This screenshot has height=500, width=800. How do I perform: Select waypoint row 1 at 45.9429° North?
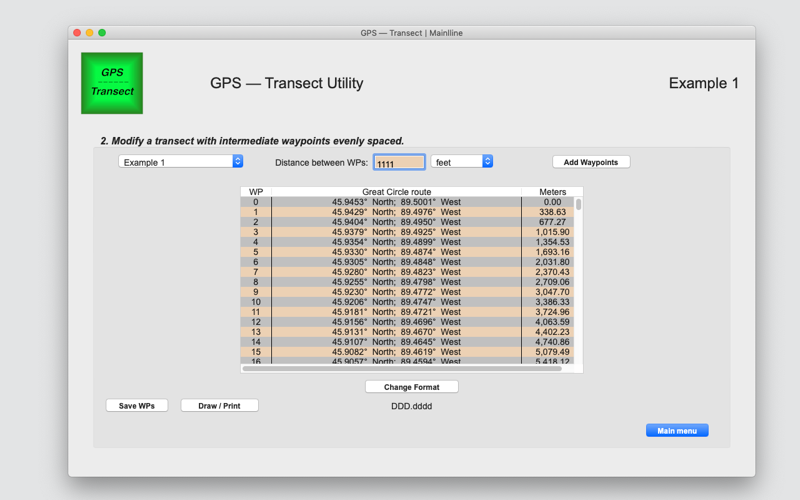point(407,212)
